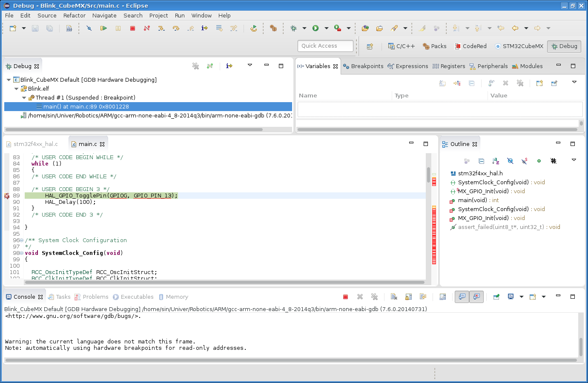The height and width of the screenshot is (383, 588).
Task: Launch Debug with the bug icon
Action: [293, 28]
